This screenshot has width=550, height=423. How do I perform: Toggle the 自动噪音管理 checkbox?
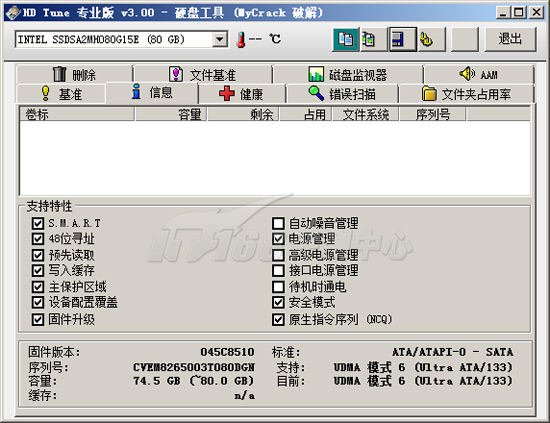[x=278, y=223]
